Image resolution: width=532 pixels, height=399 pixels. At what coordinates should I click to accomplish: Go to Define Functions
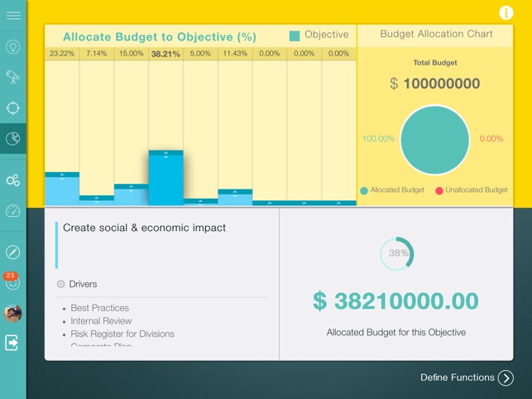(x=458, y=377)
